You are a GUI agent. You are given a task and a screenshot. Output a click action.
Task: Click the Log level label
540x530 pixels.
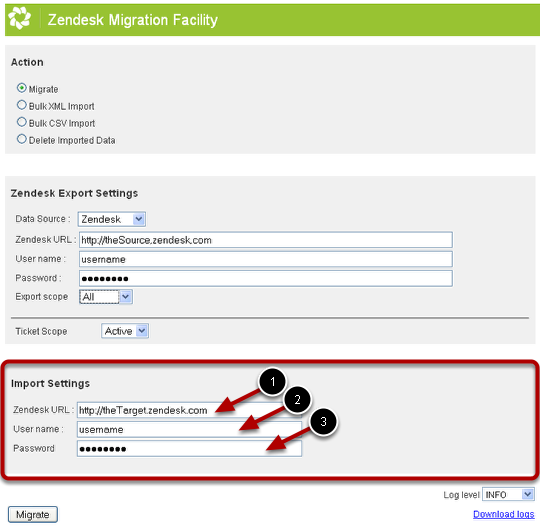click(x=461, y=495)
